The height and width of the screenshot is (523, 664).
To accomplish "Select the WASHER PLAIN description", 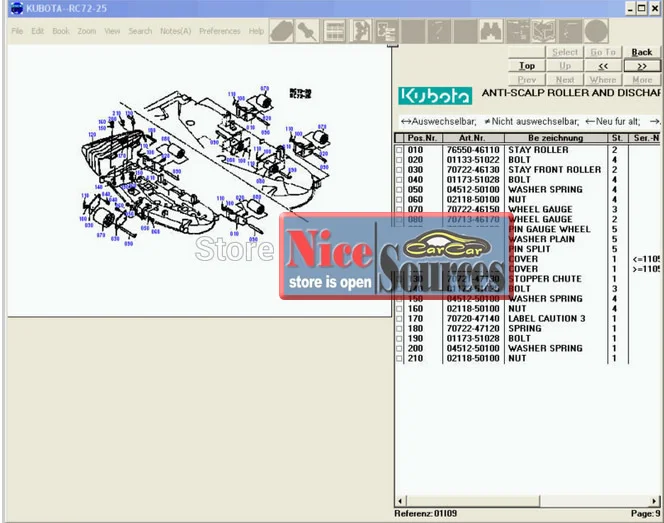I will 542,239.
